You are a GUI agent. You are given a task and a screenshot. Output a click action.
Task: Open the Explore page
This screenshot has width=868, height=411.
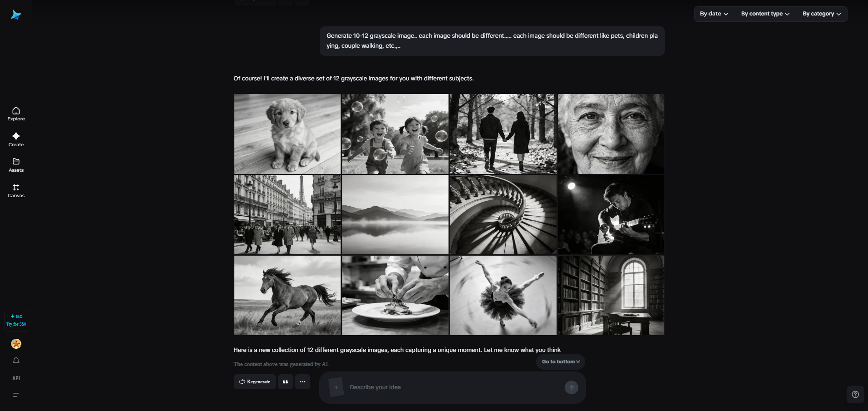coord(16,114)
